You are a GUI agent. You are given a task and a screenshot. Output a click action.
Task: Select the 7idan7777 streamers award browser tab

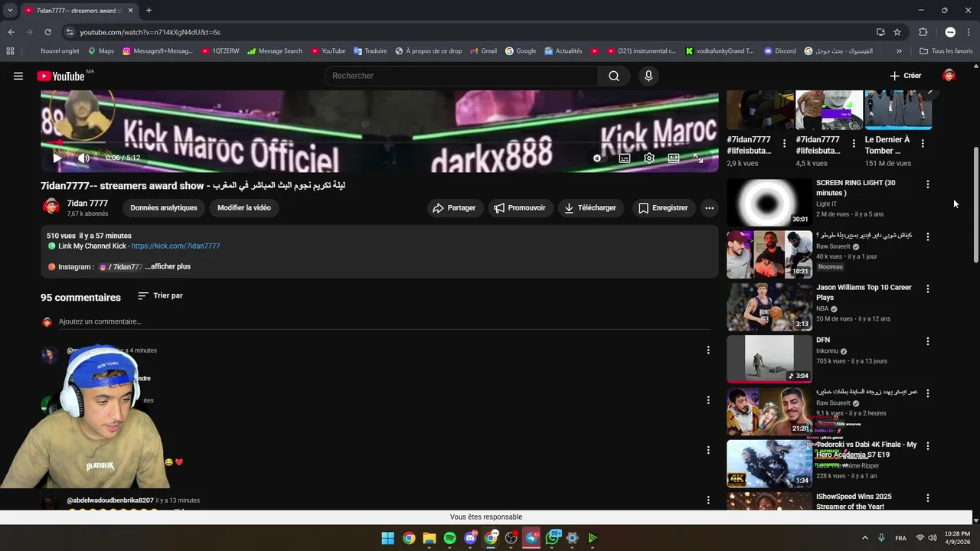tap(78, 10)
